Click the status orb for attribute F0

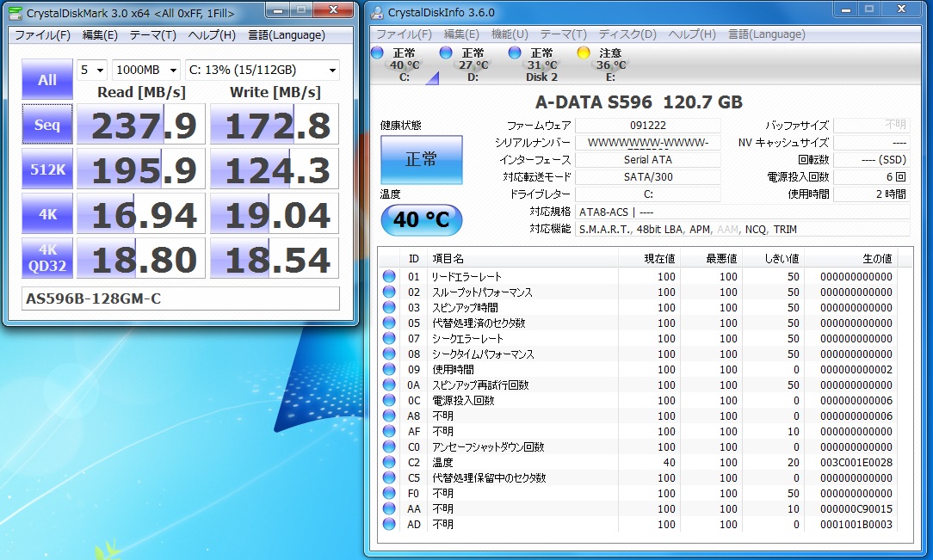pyautogui.click(x=389, y=492)
